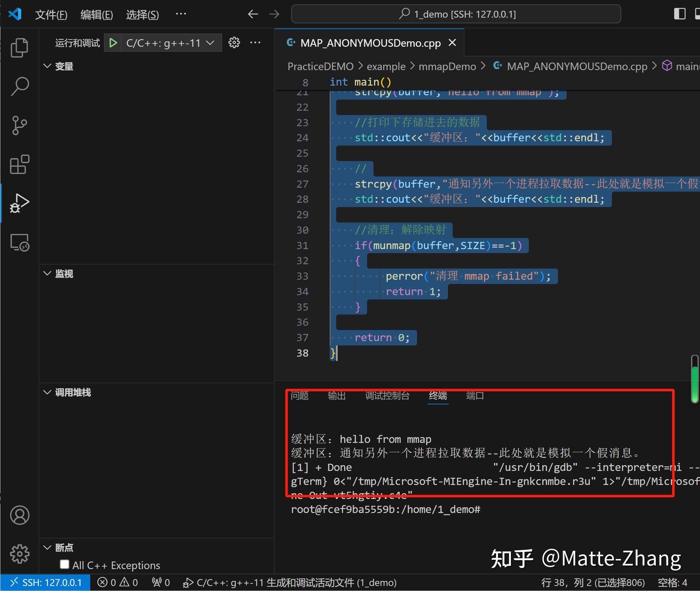Start debugging with the green play button

(x=113, y=42)
